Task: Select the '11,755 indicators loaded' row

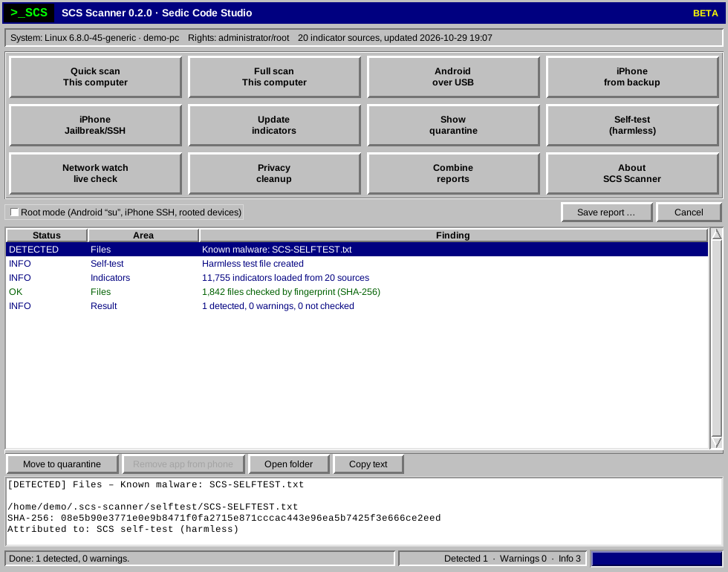Action: tap(357, 278)
